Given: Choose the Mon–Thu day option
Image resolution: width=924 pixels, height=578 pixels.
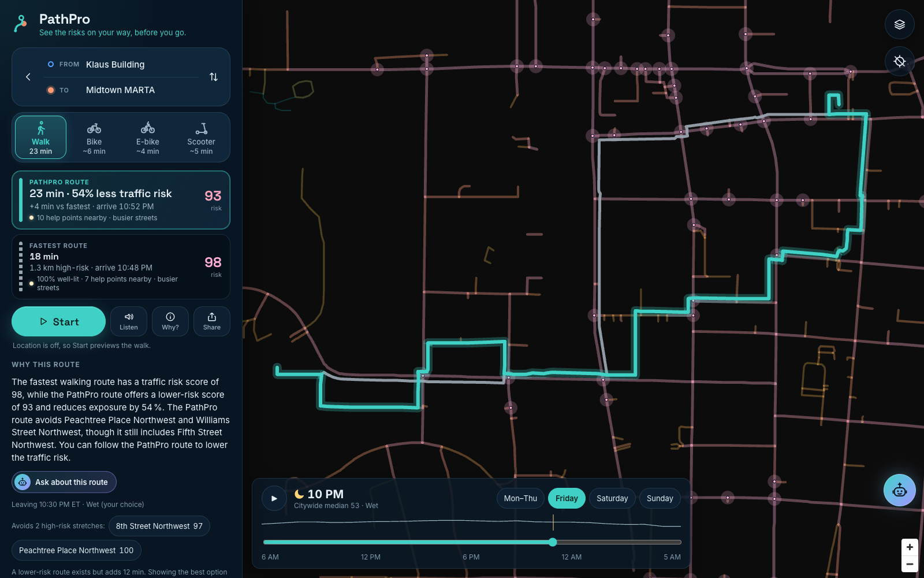Looking at the screenshot, I should (x=520, y=498).
